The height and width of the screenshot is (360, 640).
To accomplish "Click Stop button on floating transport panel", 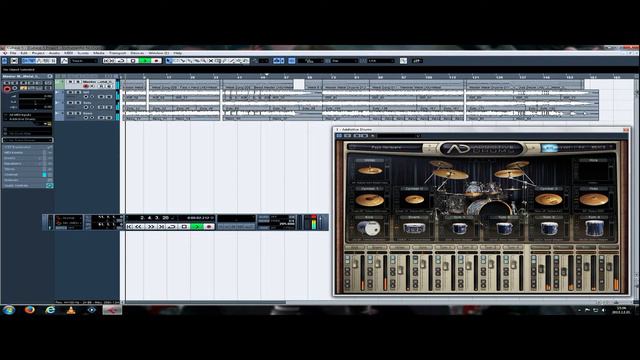I will [184, 226].
